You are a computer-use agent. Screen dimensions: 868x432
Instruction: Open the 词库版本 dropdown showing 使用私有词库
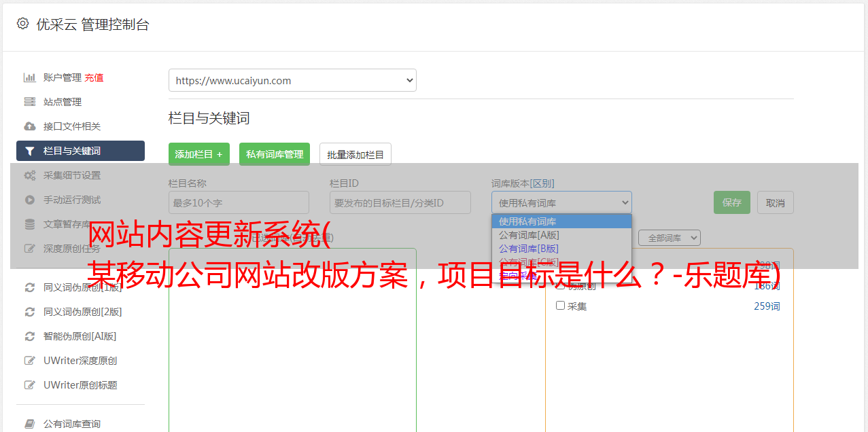(561, 202)
